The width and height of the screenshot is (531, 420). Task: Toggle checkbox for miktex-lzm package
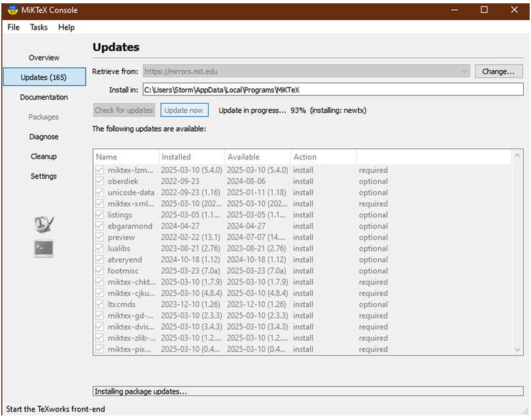point(99,170)
